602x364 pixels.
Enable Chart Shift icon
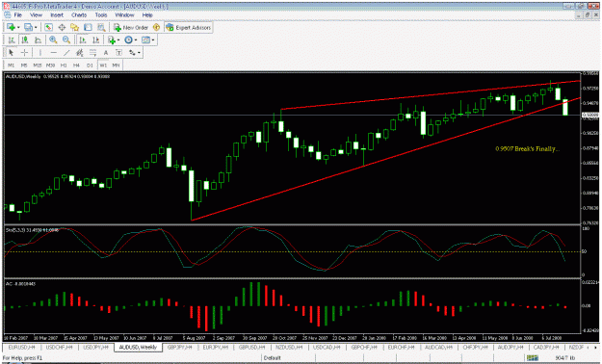pyautogui.click(x=95, y=39)
